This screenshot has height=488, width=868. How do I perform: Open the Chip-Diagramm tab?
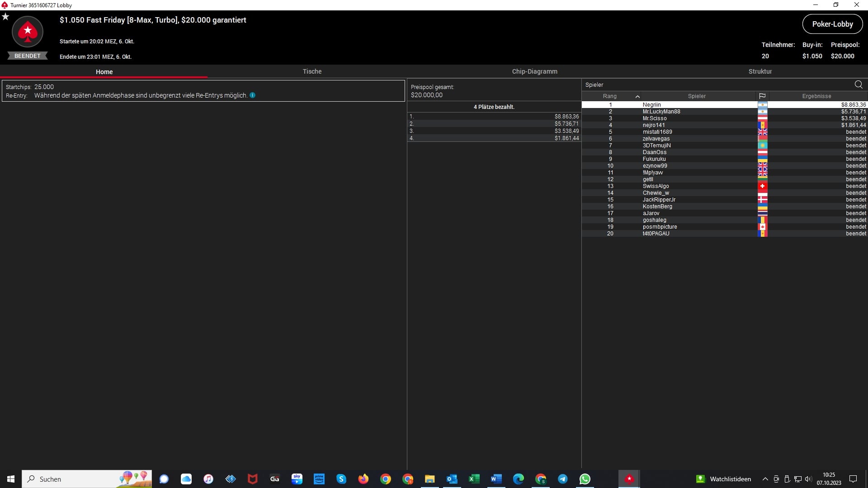click(534, 71)
